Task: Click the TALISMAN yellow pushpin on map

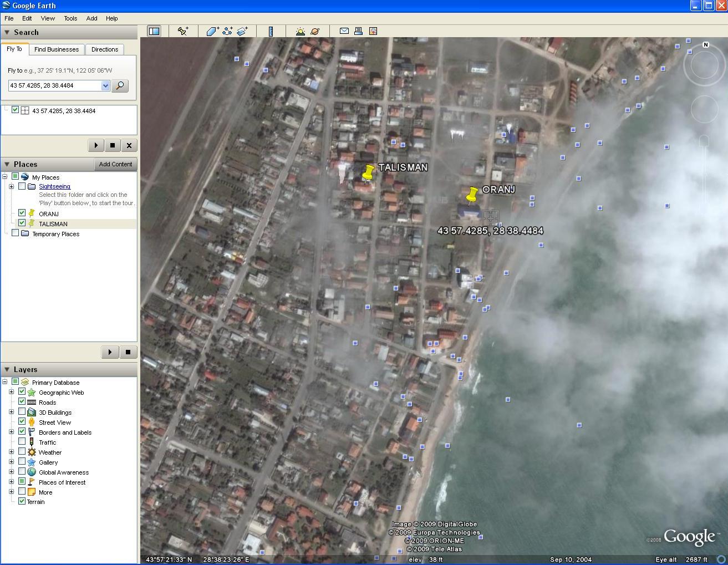Action: [368, 172]
